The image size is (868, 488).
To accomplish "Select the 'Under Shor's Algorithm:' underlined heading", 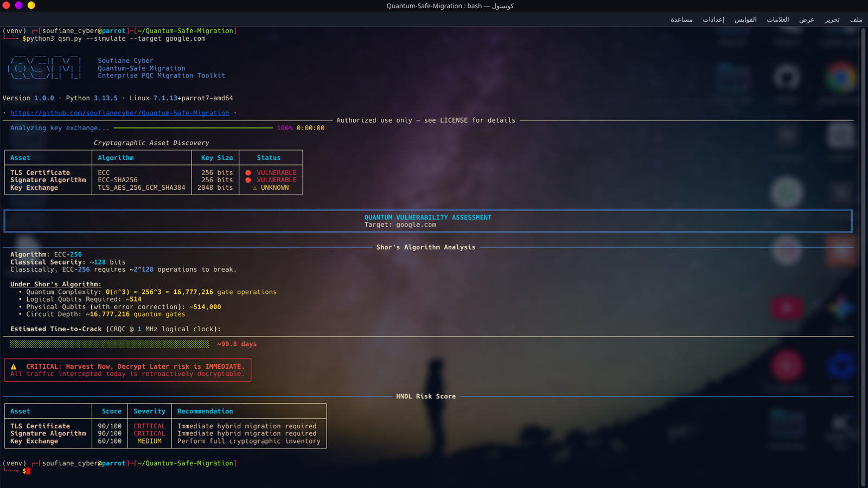I will click(56, 284).
